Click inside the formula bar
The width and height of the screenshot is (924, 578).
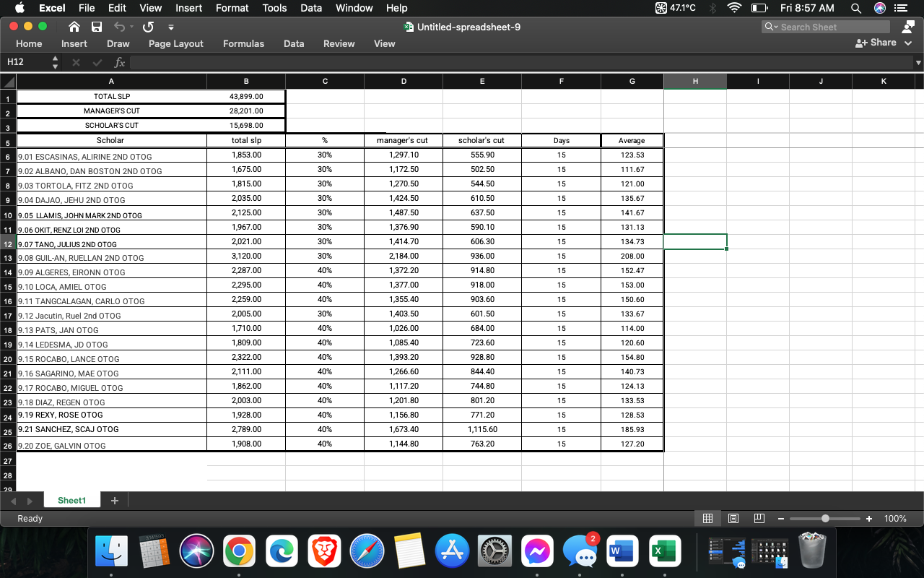(x=521, y=62)
